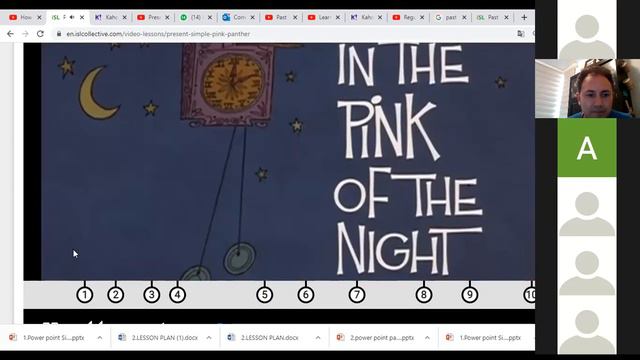Close the '(14)' tab
Screen dimensions: 640x360
210,17
